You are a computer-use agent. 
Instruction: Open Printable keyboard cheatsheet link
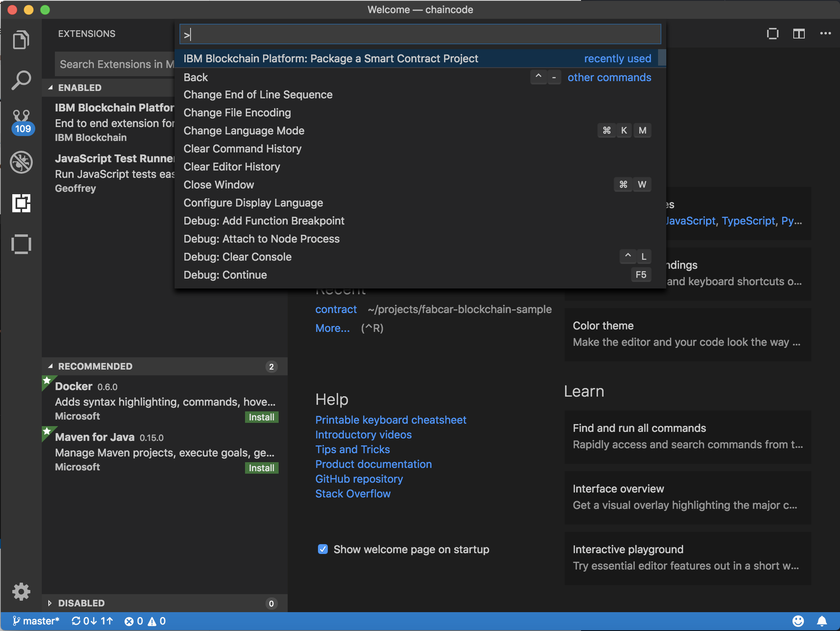[x=390, y=420]
